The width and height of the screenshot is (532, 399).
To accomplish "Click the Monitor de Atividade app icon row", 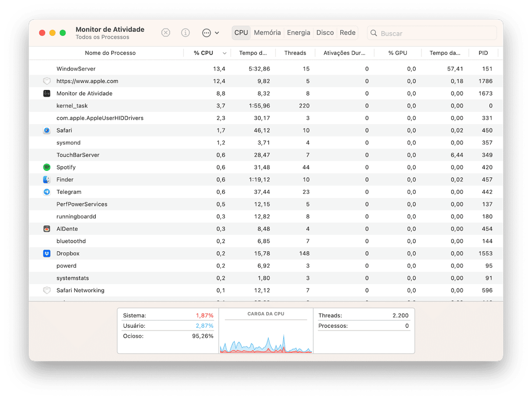I will point(266,94).
